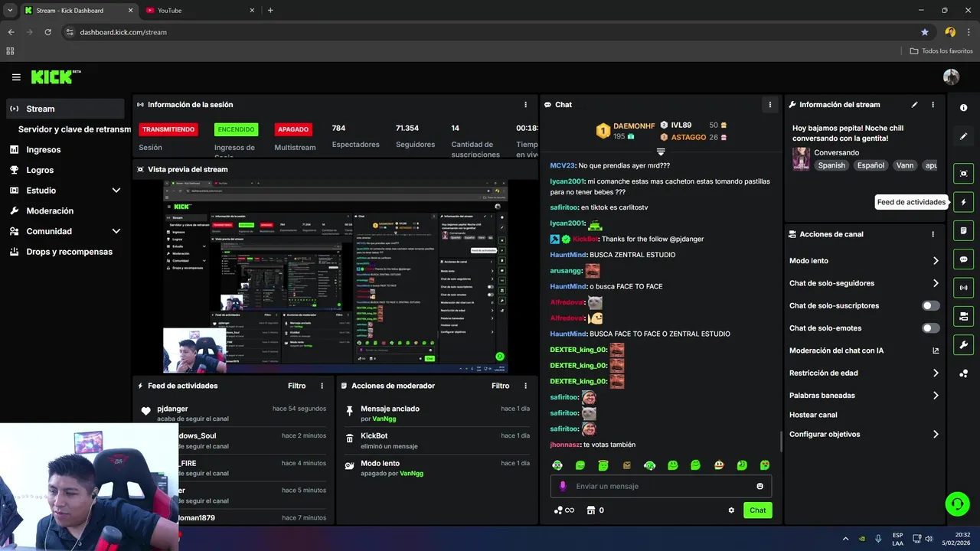The width and height of the screenshot is (980, 551).
Task: Expand Chat de solo-seguidores options
Action: pyautogui.click(x=936, y=283)
